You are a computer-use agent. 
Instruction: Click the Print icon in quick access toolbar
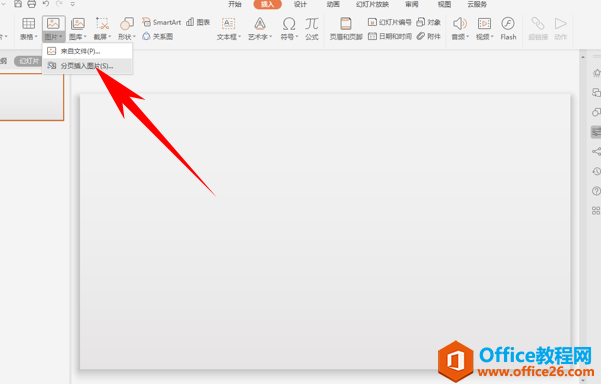point(31,4)
